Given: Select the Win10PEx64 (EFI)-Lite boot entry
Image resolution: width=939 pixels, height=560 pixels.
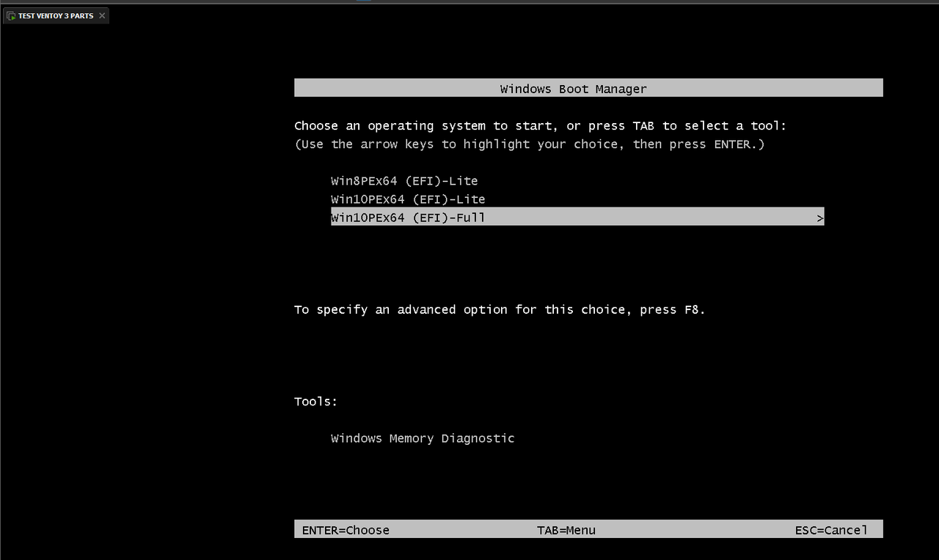Looking at the screenshot, I should pyautogui.click(x=408, y=199).
